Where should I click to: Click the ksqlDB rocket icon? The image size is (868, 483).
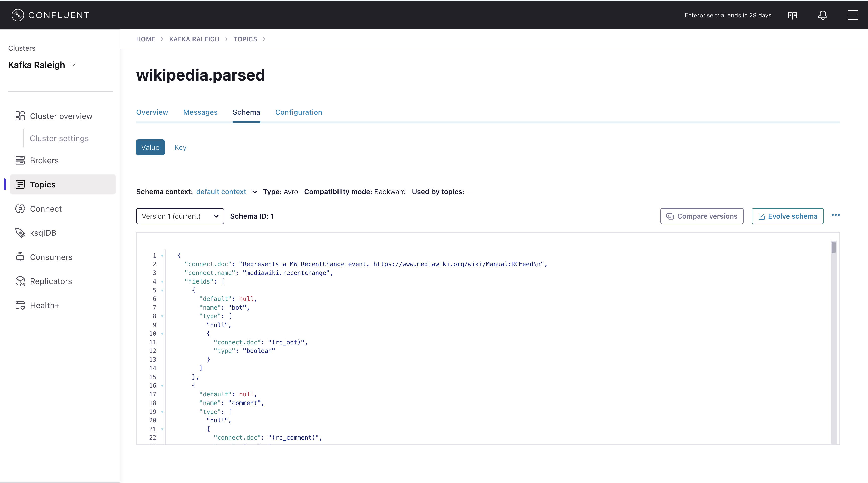coord(20,233)
